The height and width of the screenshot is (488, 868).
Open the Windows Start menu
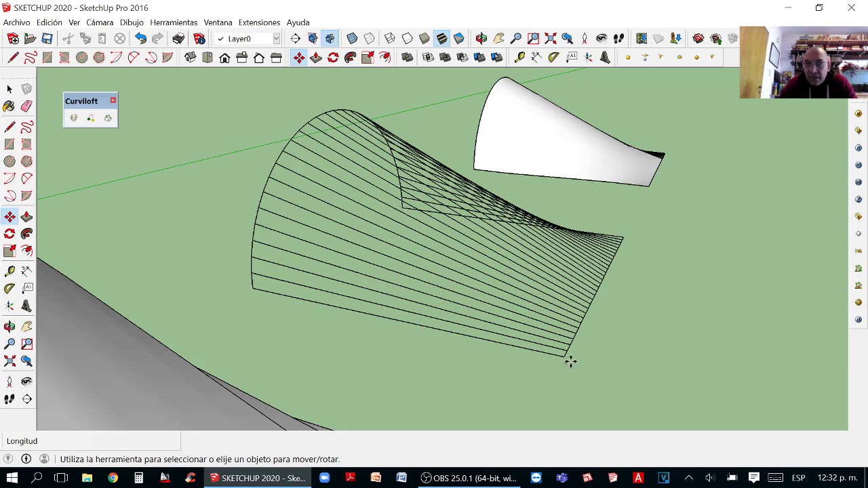coord(12,478)
